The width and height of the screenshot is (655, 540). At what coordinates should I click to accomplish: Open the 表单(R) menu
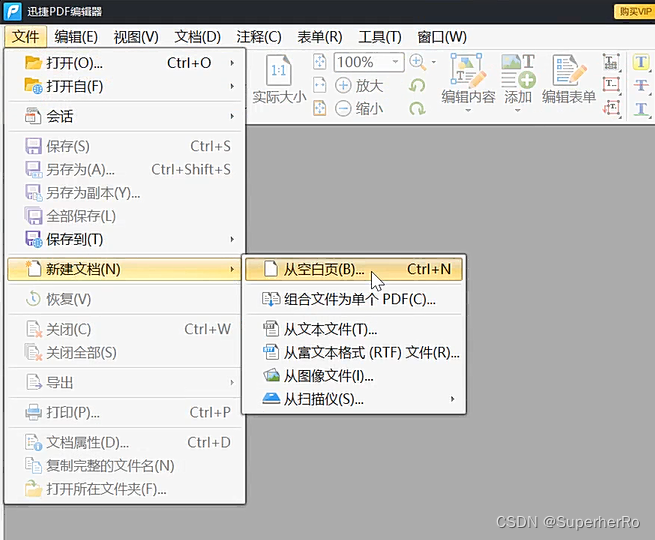click(x=320, y=37)
